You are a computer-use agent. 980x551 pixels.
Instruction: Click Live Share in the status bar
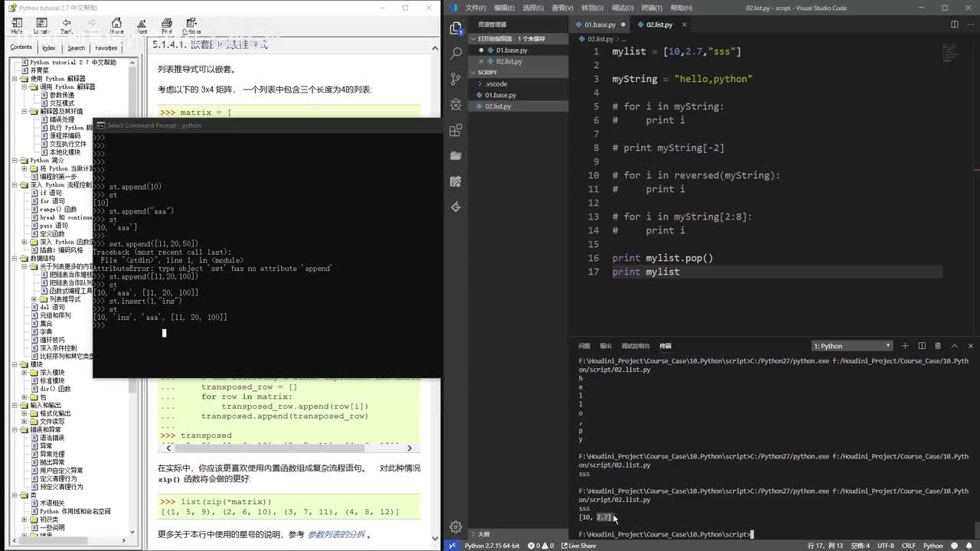[x=578, y=546]
